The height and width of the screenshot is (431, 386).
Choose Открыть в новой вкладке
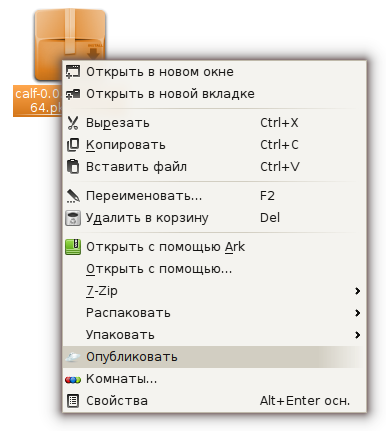pos(215,94)
